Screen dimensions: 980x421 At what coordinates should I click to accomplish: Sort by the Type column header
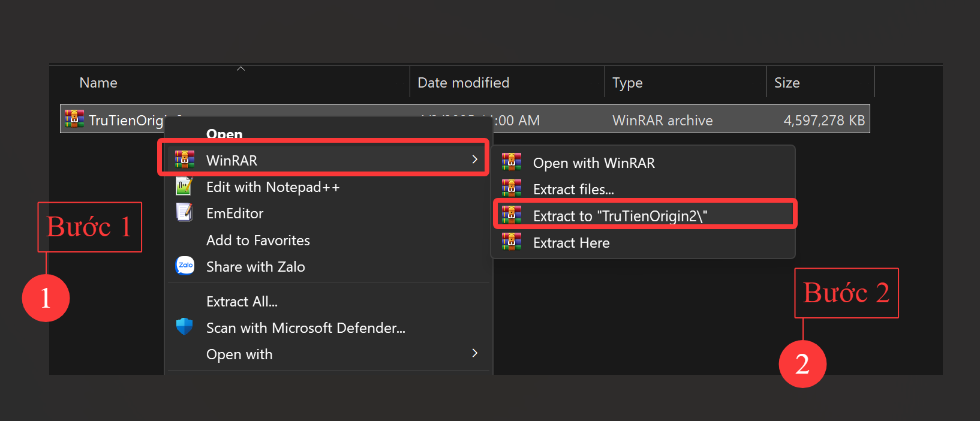627,83
